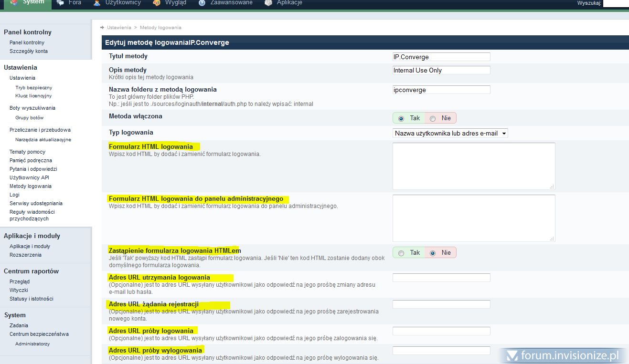Viewport: 629px width, 364px height.
Task: Click the breadcrumb arrow icon before Ustawienia
Action: [x=103, y=28]
